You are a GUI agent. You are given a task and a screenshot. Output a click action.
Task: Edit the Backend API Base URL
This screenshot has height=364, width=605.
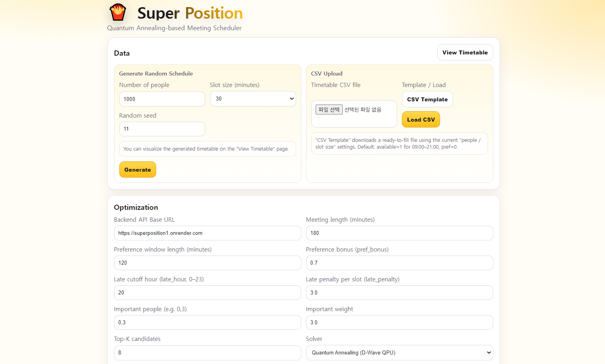207,233
